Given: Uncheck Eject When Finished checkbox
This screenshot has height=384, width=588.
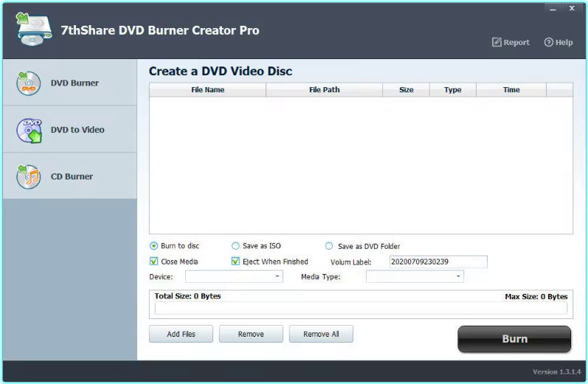Looking at the screenshot, I should [x=235, y=261].
